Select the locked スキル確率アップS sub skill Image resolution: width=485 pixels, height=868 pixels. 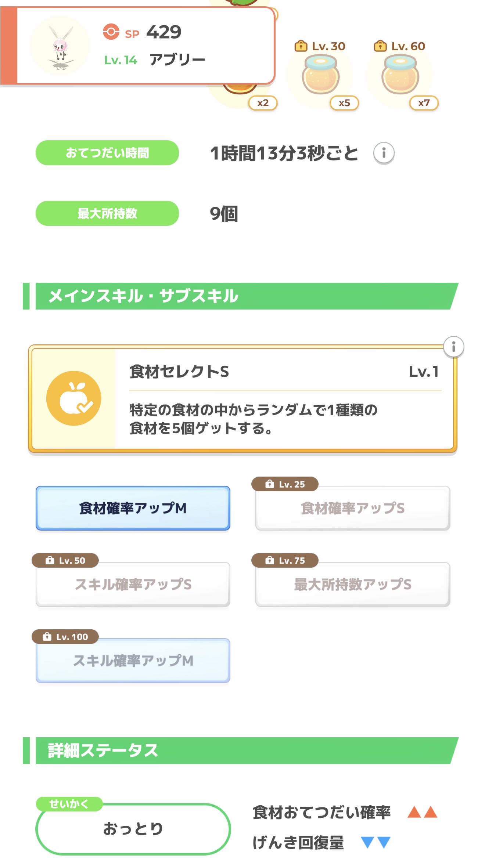[133, 584]
